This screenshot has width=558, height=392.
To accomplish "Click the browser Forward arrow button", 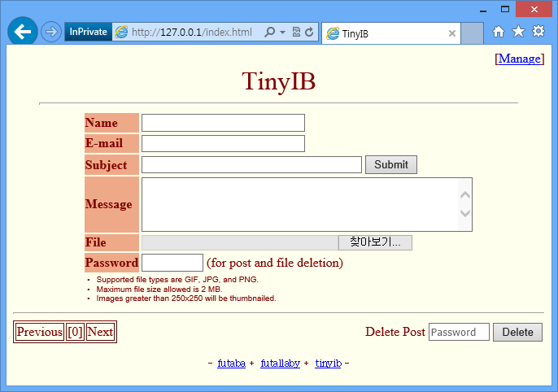I will (x=50, y=32).
